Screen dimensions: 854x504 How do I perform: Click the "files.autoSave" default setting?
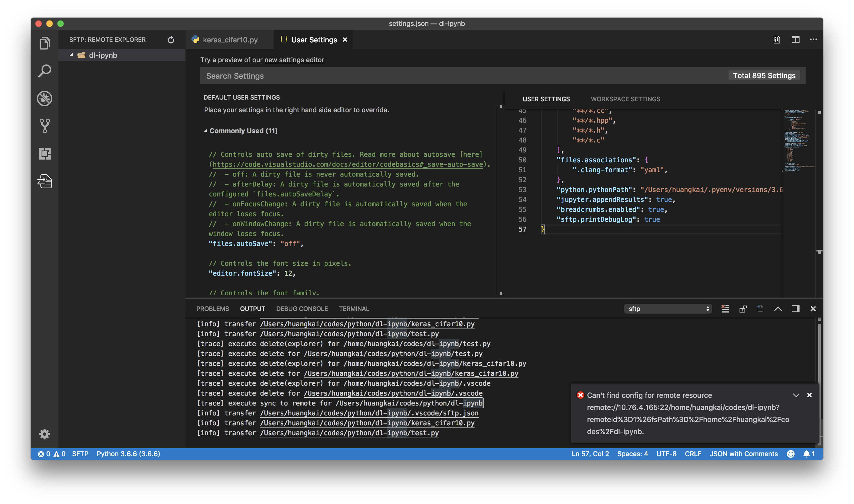point(256,243)
